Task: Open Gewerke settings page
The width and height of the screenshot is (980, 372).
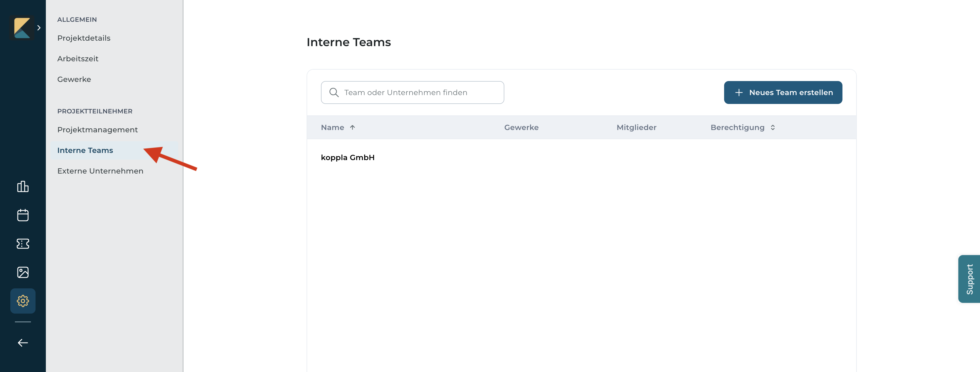Action: point(74,79)
